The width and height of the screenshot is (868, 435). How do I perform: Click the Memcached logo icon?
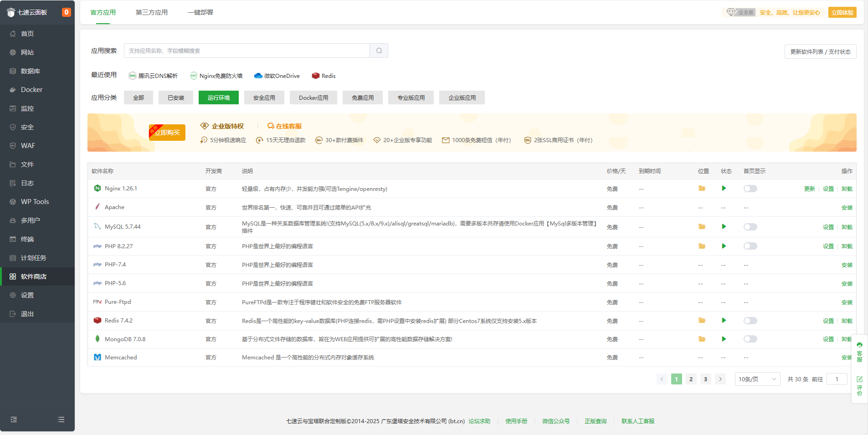click(x=98, y=357)
